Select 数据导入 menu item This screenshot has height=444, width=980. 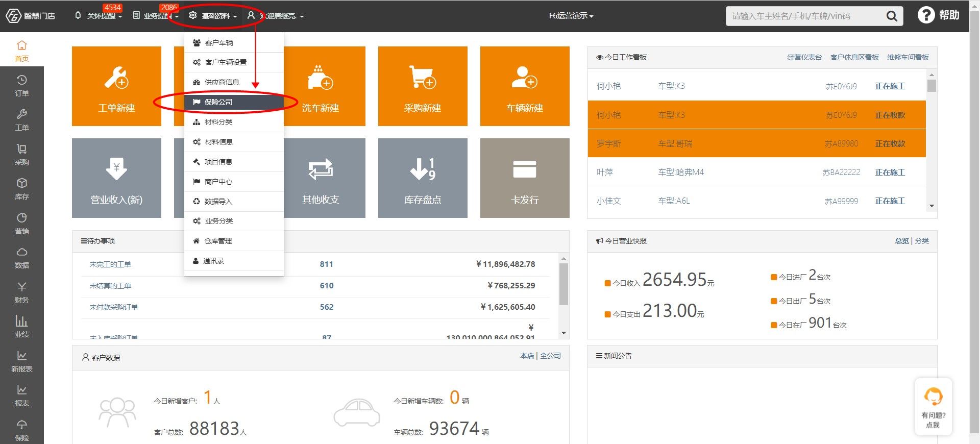[x=234, y=202]
